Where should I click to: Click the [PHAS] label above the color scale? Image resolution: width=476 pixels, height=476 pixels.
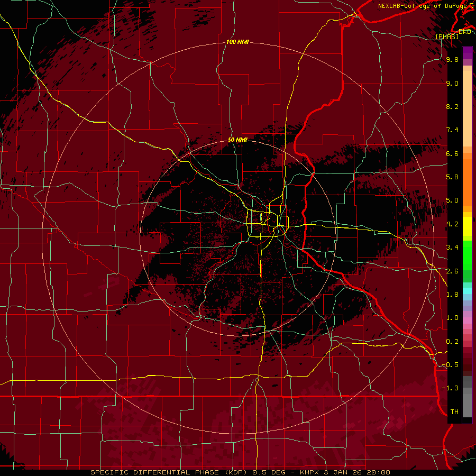click(x=447, y=36)
